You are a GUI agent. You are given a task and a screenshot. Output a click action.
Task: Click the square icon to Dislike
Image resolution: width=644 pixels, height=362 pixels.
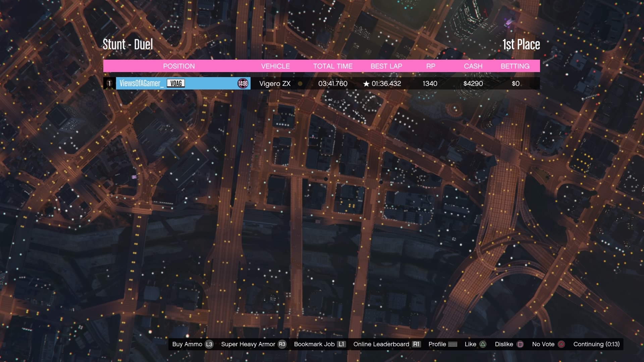520,344
